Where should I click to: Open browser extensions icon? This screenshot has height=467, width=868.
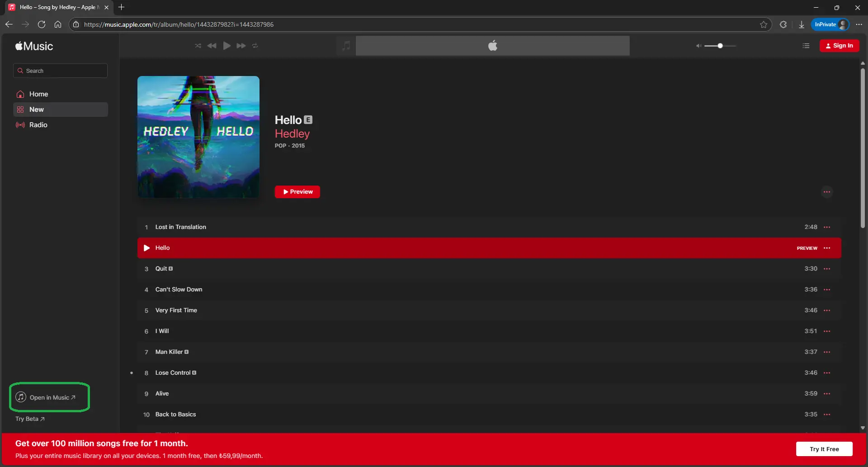click(783, 24)
